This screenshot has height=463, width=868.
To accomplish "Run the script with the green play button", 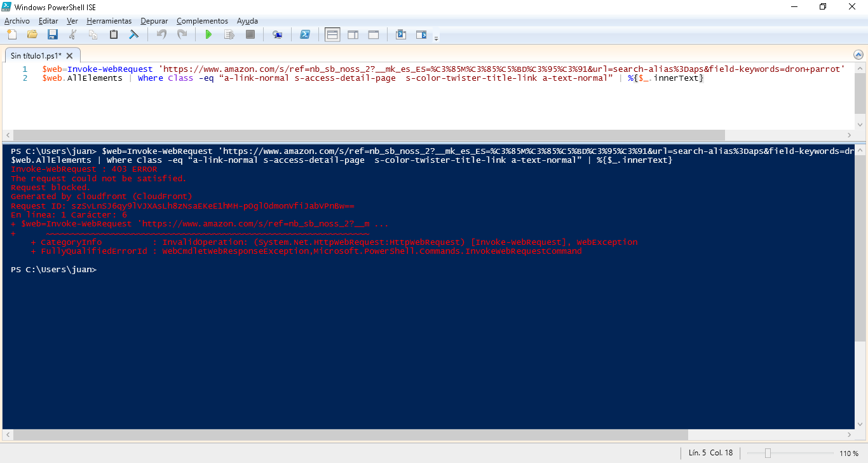I will [x=208, y=34].
